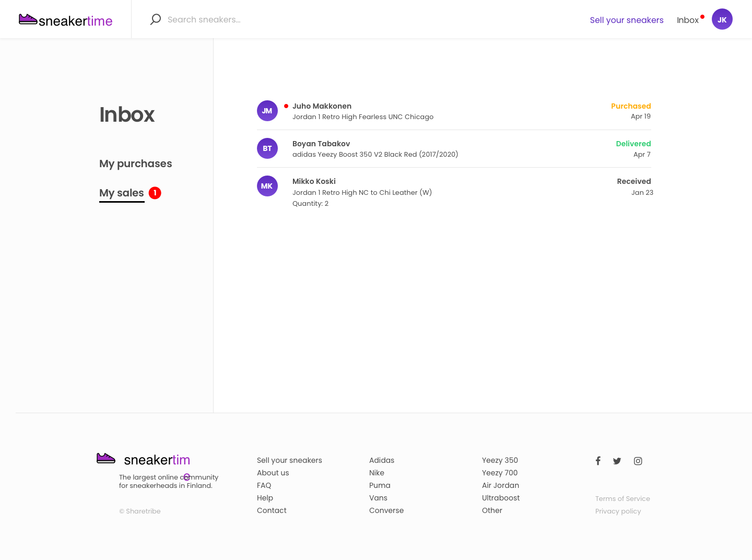Open the Twitter icon in footer

click(x=617, y=461)
